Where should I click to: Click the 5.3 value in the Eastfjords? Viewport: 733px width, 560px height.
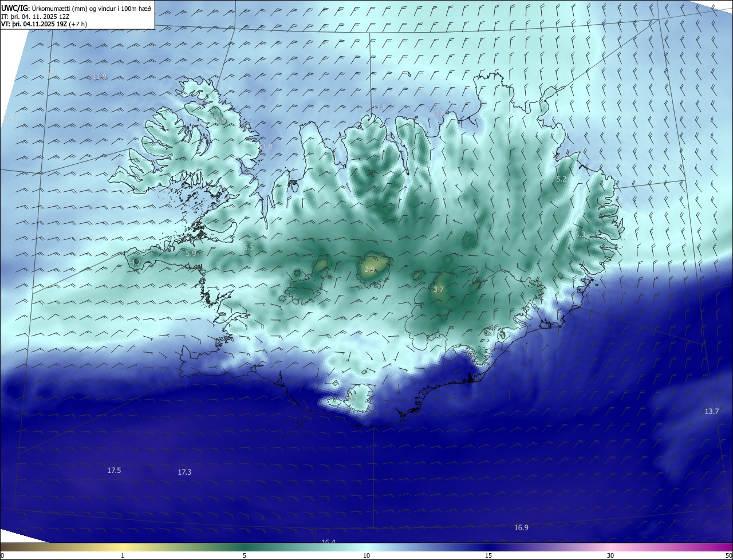(580, 234)
